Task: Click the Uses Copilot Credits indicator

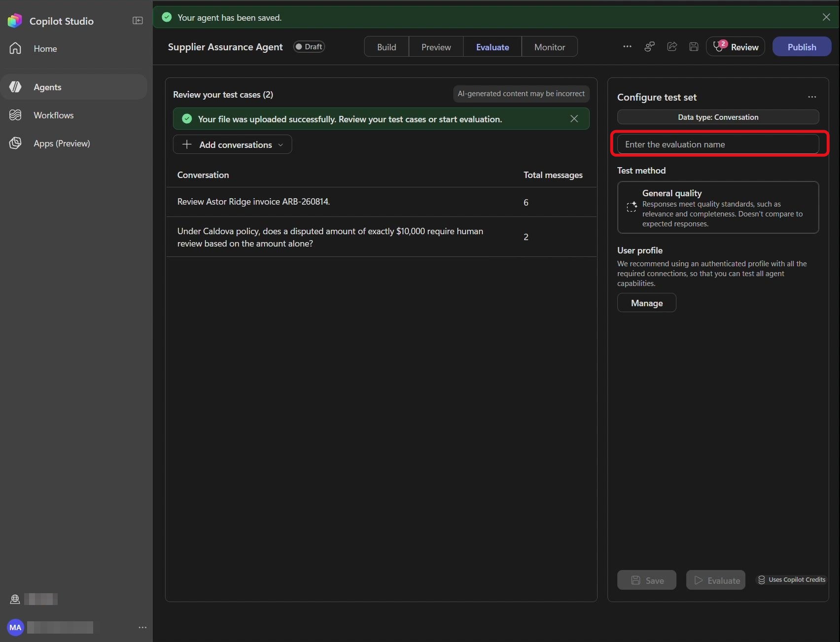Action: click(x=791, y=580)
